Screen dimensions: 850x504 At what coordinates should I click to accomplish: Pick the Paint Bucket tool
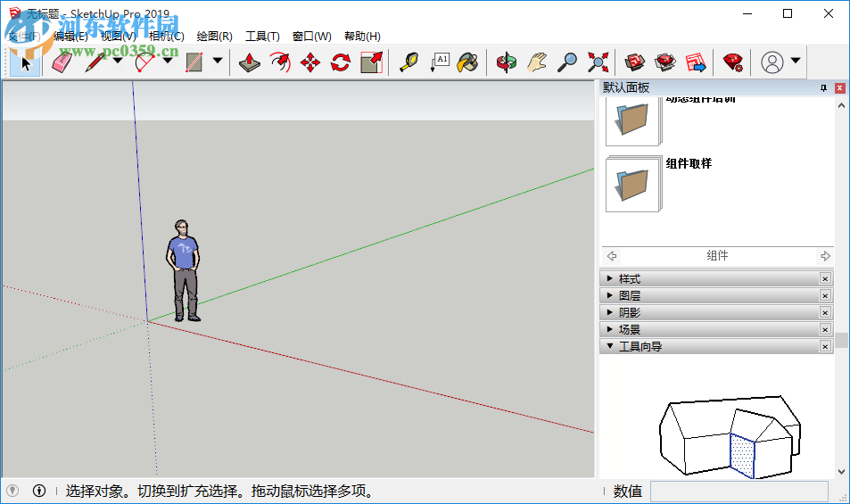click(468, 62)
